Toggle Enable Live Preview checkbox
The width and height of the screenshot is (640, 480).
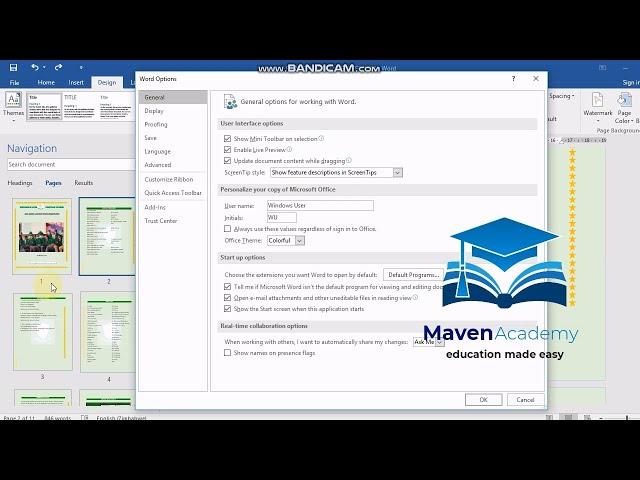(227, 149)
